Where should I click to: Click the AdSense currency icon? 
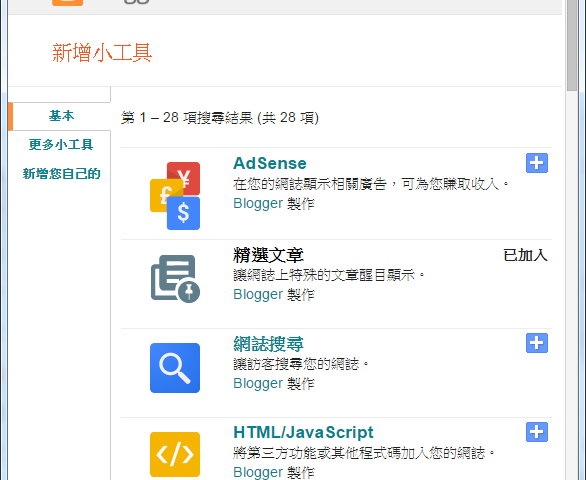coord(175,196)
